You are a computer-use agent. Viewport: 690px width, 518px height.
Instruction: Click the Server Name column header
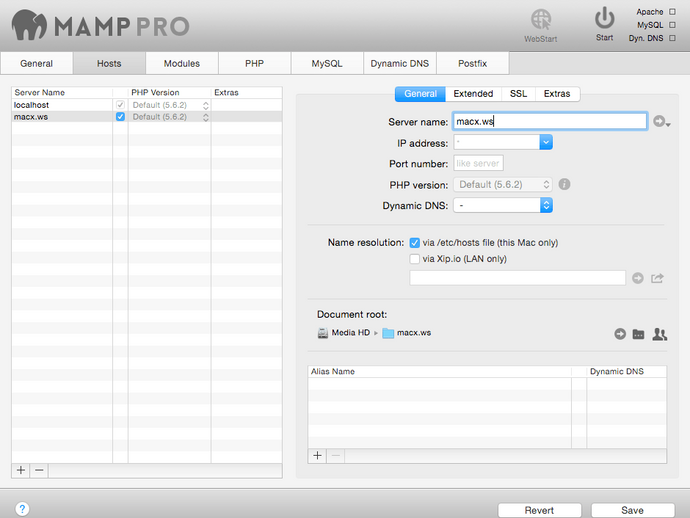point(62,92)
